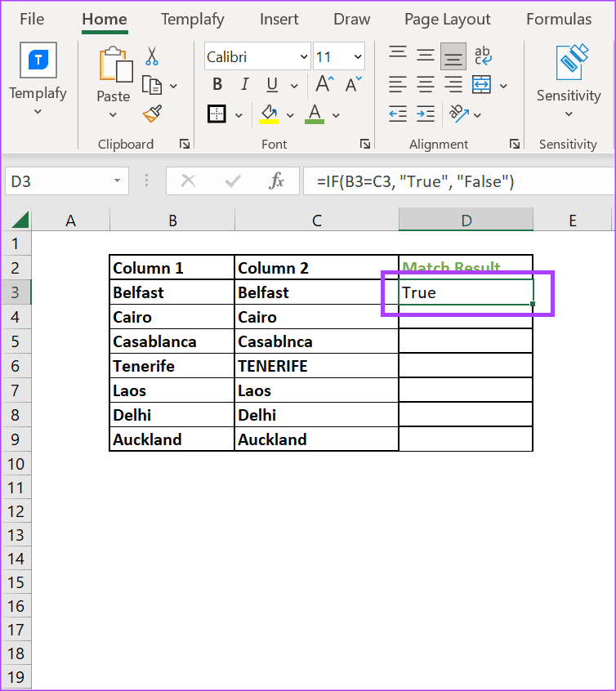
Task: Cut selection with scissors icon
Action: 152,56
